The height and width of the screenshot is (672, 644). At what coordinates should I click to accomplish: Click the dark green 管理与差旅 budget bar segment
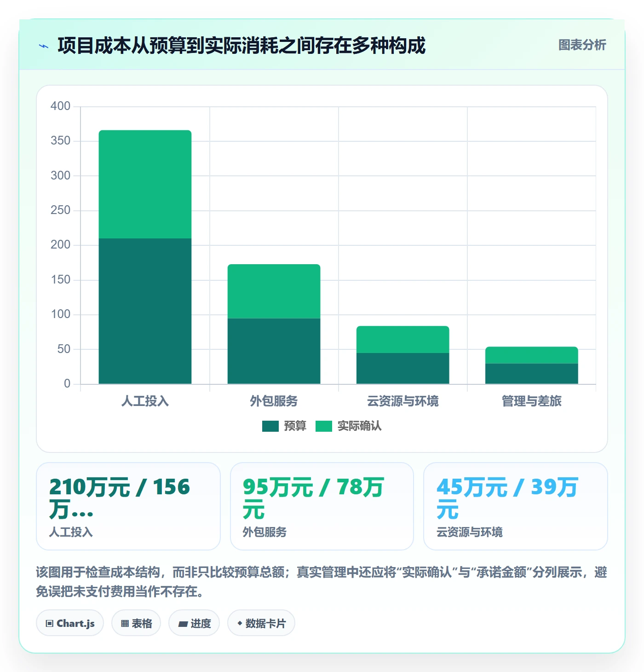click(x=532, y=374)
